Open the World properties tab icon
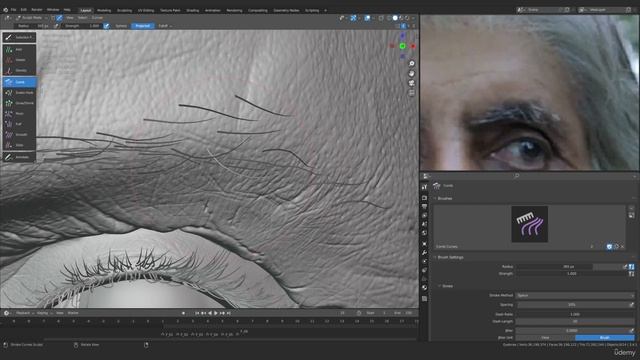This screenshot has width=640, height=360. tap(424, 233)
